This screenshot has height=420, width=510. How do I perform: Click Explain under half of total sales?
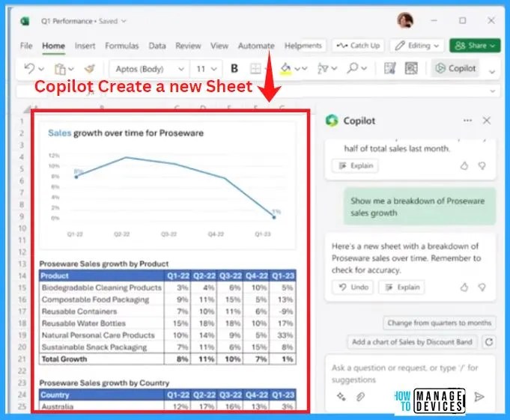(355, 165)
